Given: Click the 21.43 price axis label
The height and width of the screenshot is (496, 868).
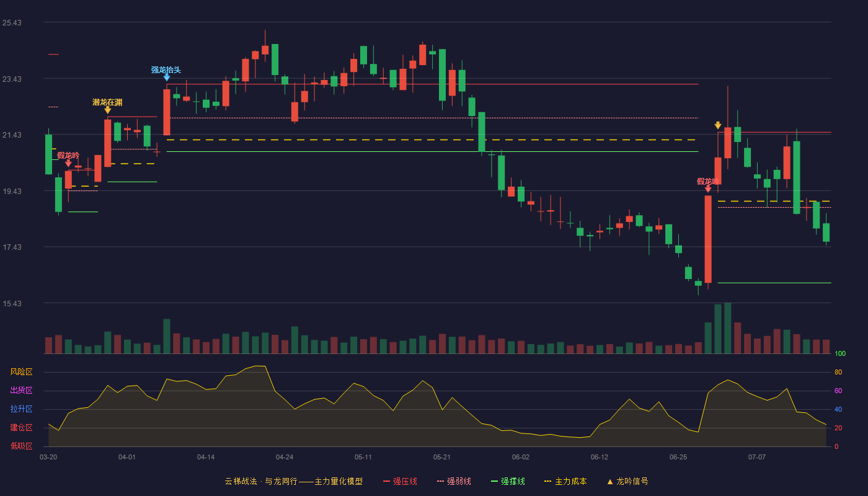Looking at the screenshot, I should coord(12,135).
